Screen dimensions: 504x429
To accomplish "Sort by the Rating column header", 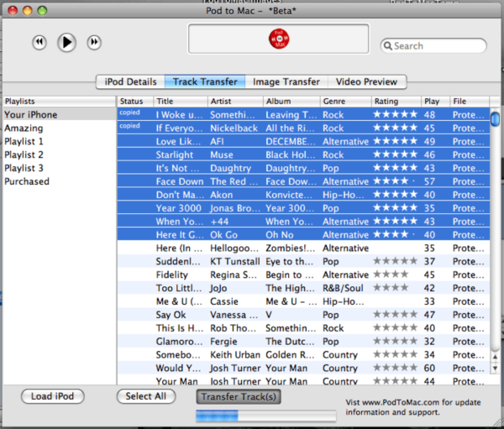I will click(x=396, y=102).
